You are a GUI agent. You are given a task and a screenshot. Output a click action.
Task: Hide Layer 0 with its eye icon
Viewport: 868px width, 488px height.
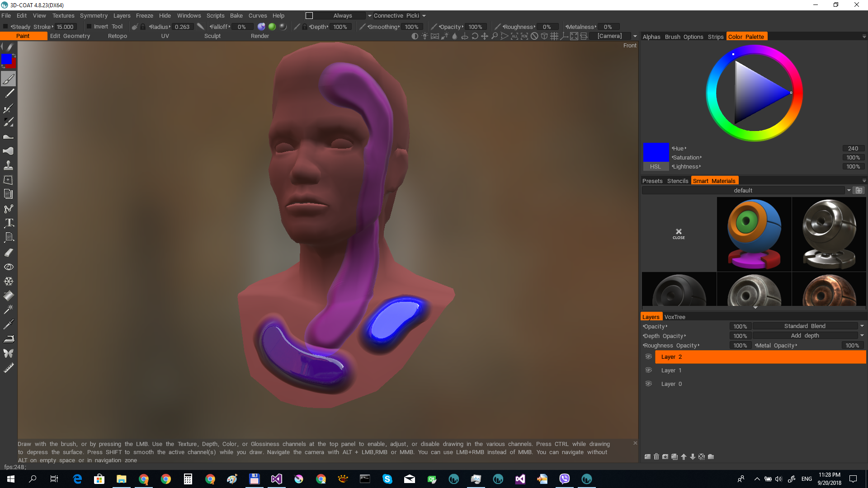pyautogui.click(x=648, y=384)
